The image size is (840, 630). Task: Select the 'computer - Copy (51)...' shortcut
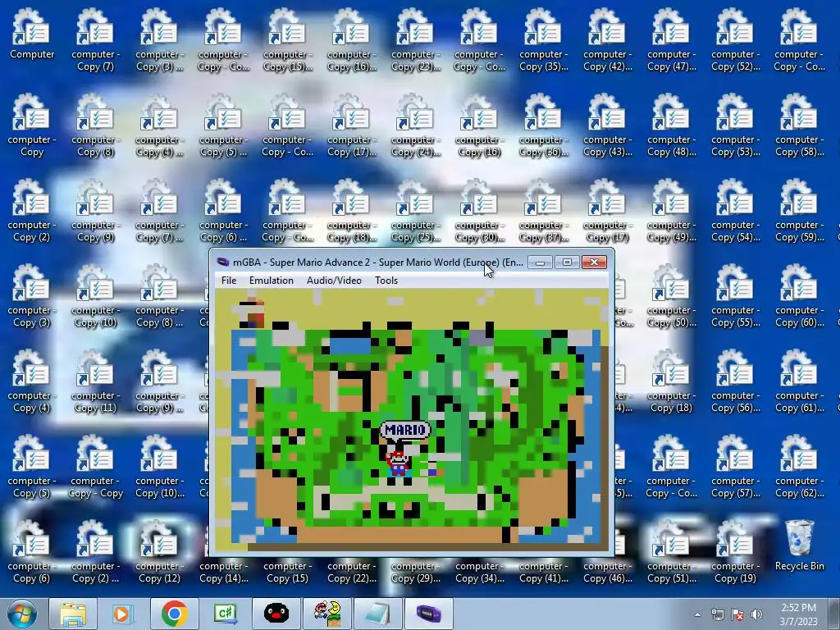click(671, 552)
